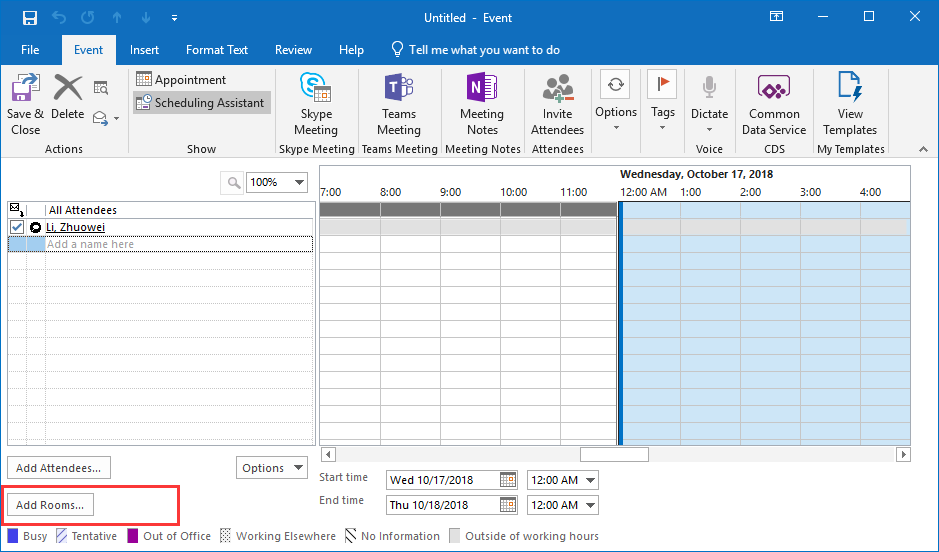This screenshot has height=552, width=939.
Task: Click the Save & Close icon
Action: pyautogui.click(x=25, y=88)
